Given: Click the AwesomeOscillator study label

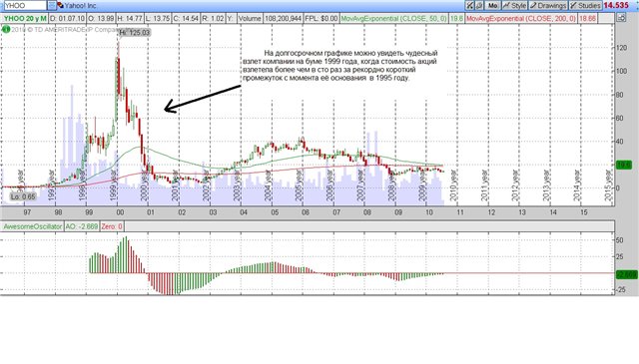Looking at the screenshot, I should tap(32, 226).
